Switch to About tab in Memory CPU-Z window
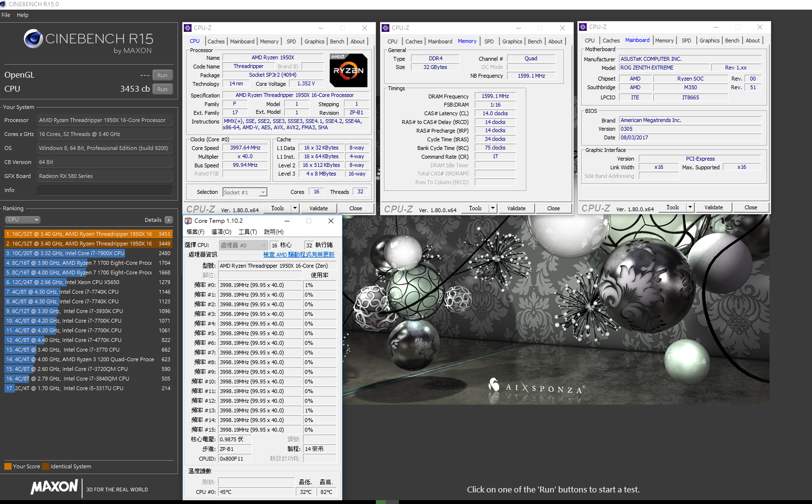 tap(555, 41)
